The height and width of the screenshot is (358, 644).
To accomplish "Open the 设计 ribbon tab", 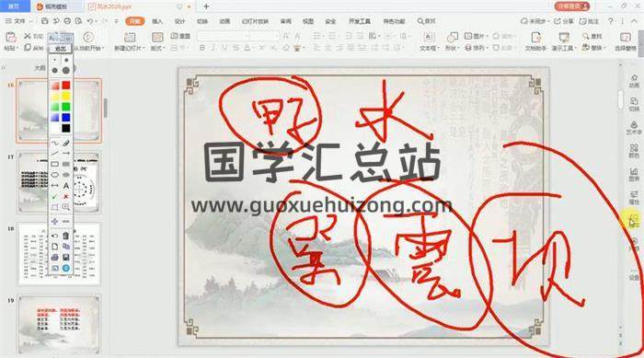I will pos(179,21).
